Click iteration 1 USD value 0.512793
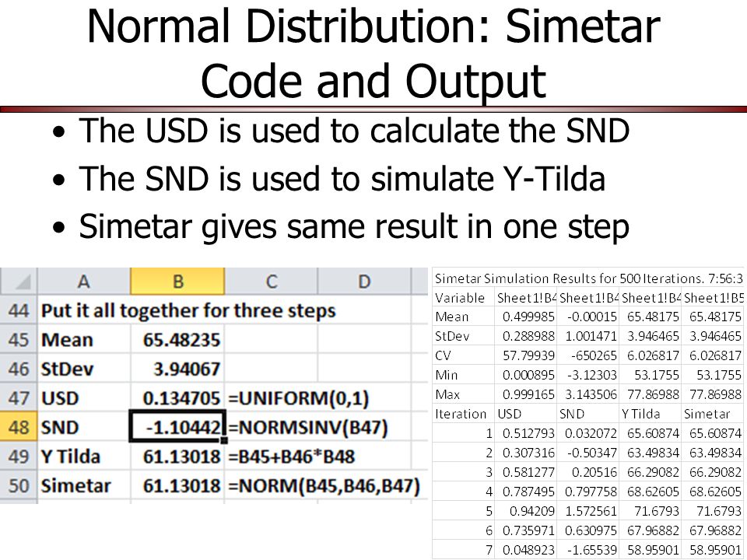747x560 pixels. (528, 433)
